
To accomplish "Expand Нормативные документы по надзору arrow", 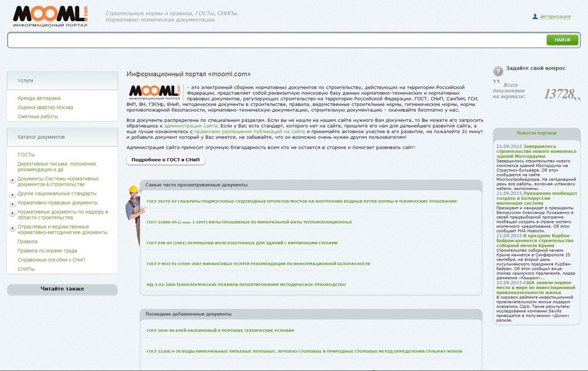I will tap(12, 213).
